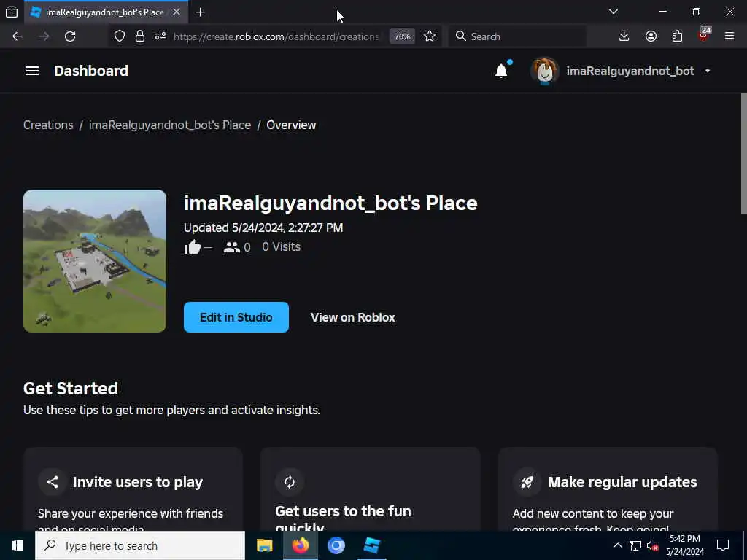The width and height of the screenshot is (747, 560).
Task: Open the notifications bell
Action: point(501,71)
